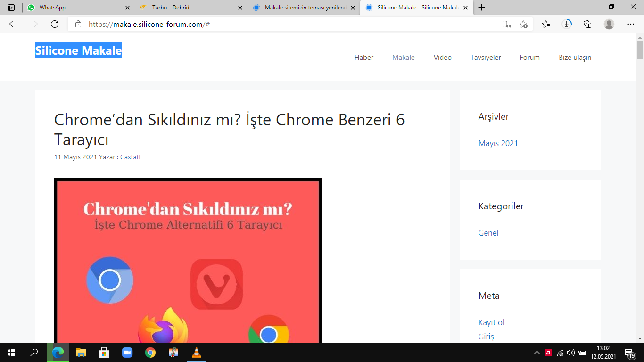This screenshot has width=644, height=362.
Task: Open the Haber menu item
Action: tap(364, 58)
